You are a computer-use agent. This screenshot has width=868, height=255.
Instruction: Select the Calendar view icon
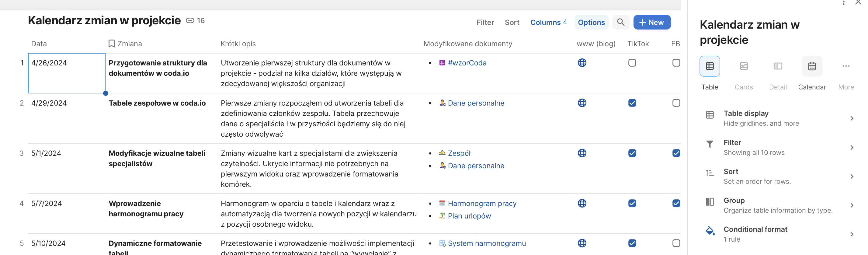click(x=811, y=66)
